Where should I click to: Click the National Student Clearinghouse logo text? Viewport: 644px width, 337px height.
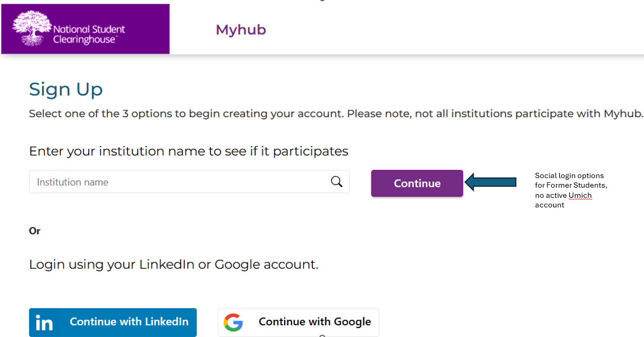89,34
